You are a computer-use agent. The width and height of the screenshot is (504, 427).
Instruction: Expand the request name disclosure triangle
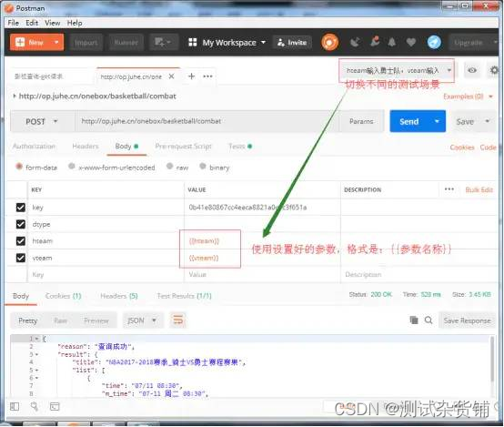click(x=15, y=96)
